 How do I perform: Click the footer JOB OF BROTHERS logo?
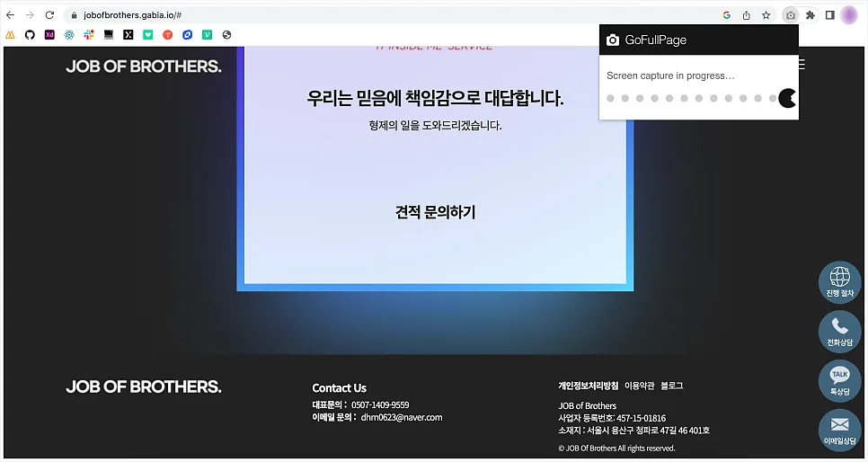pyautogui.click(x=144, y=386)
